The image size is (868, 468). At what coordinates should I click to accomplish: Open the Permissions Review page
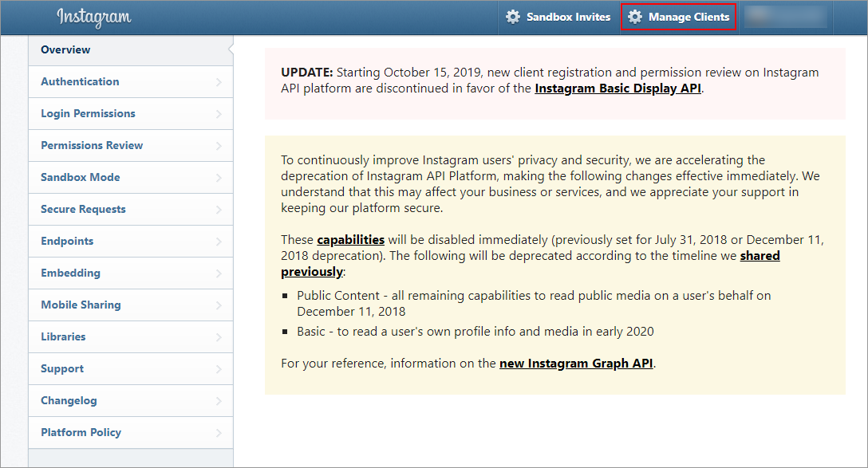pos(131,145)
